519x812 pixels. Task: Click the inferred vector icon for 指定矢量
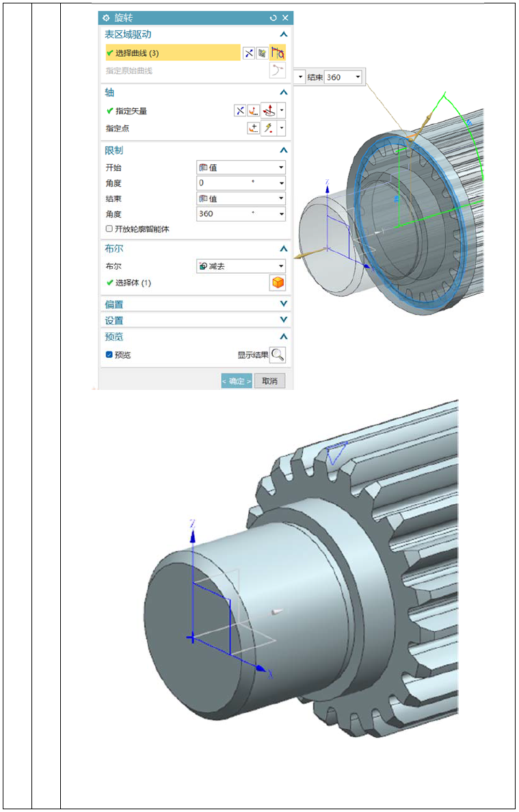point(269,110)
